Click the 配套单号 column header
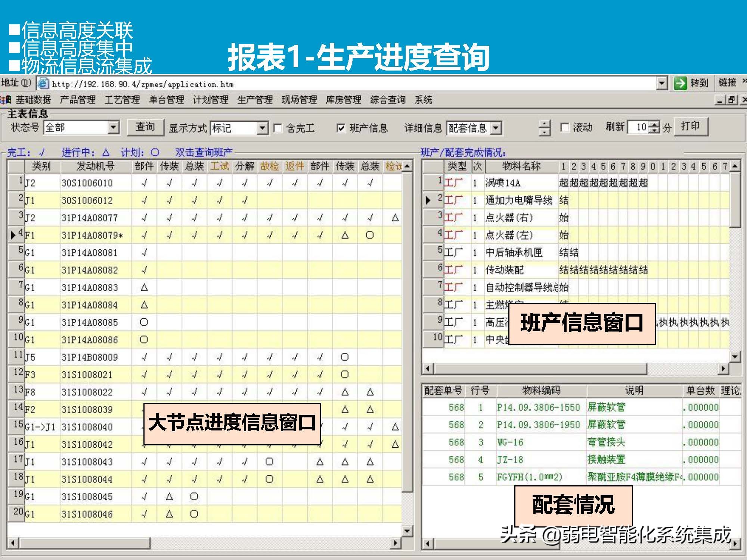 point(443,391)
